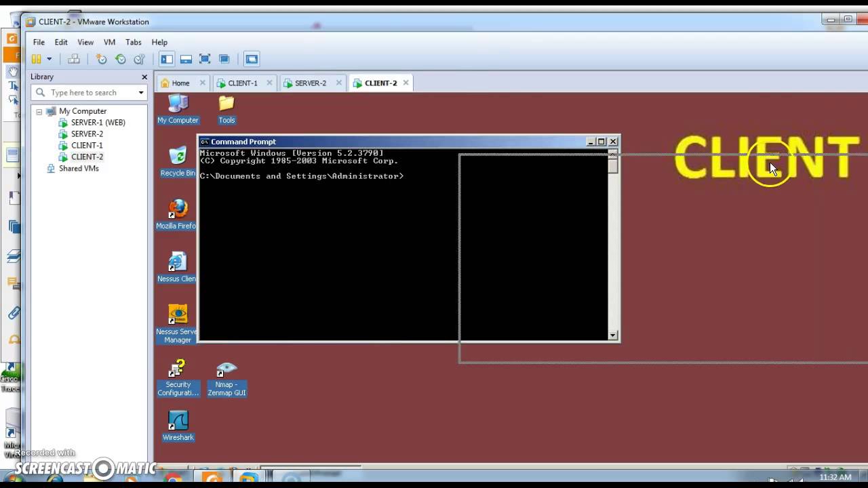
Task: Open the View menu
Action: (x=85, y=42)
